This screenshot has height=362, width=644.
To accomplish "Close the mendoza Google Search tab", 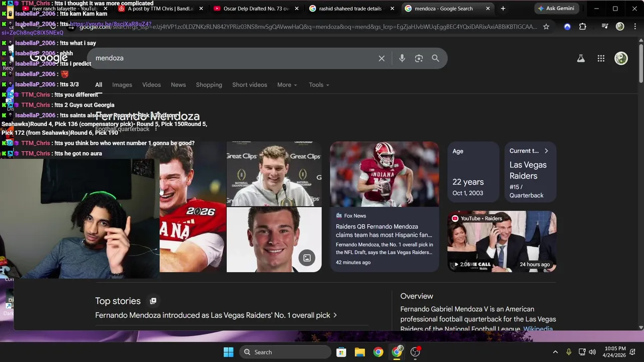I will pos(488,9).
